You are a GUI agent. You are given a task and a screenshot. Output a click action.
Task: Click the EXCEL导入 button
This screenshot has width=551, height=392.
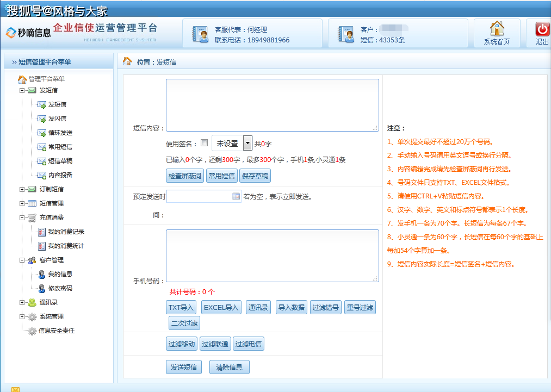point(221,307)
